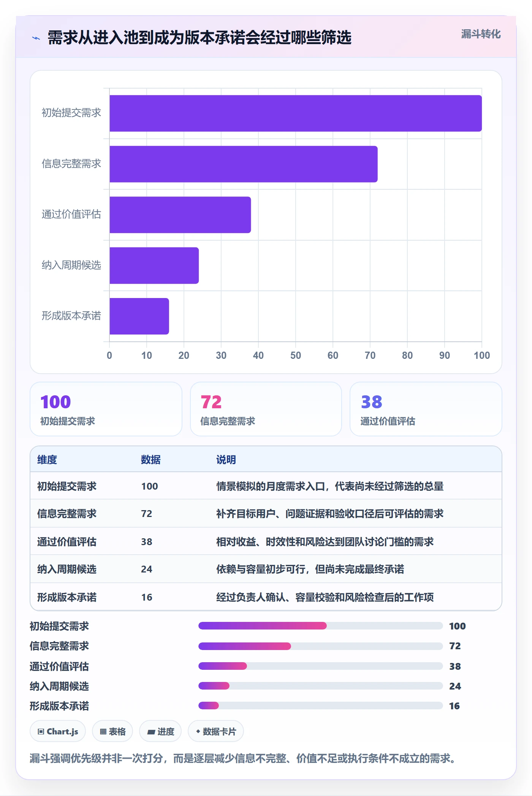Click the progress bar for 初始提交需求
Viewport: 532px width, 796px height.
tap(321, 626)
